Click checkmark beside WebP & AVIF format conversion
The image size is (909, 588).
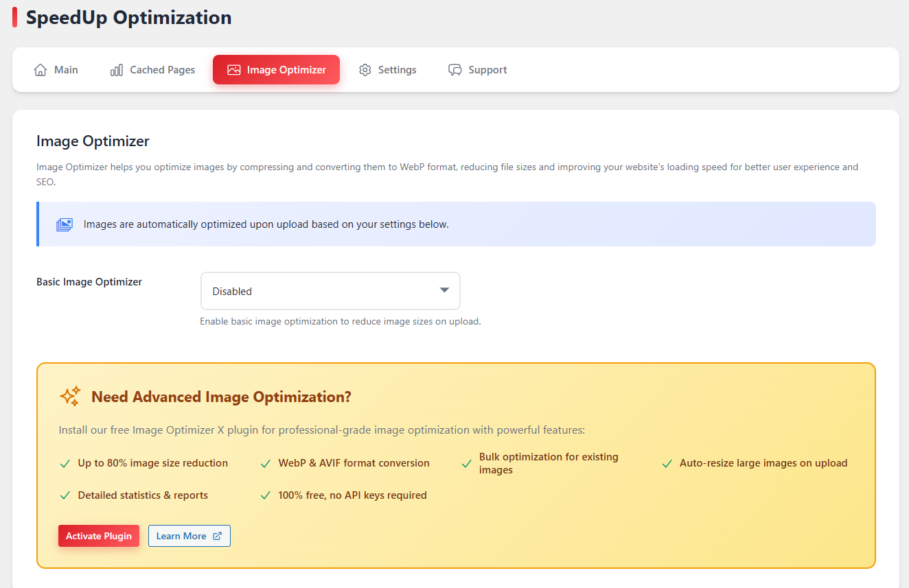click(266, 464)
